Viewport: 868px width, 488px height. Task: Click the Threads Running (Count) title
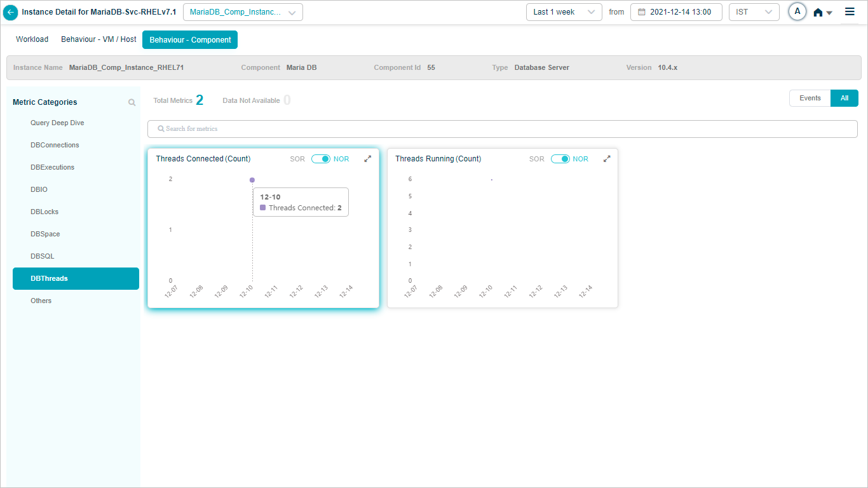pyautogui.click(x=438, y=159)
